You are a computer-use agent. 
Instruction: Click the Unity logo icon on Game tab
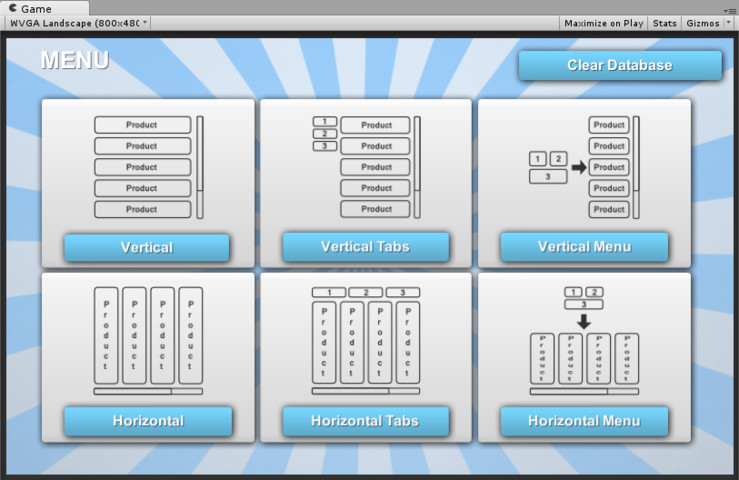[x=13, y=8]
